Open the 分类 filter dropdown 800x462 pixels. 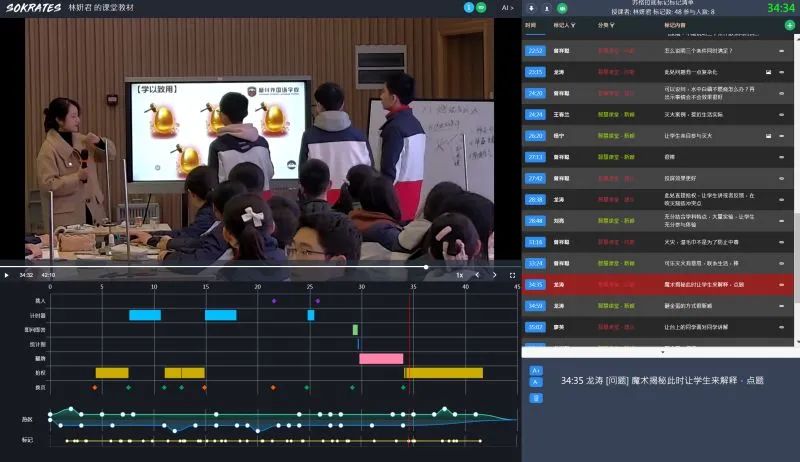coord(605,25)
